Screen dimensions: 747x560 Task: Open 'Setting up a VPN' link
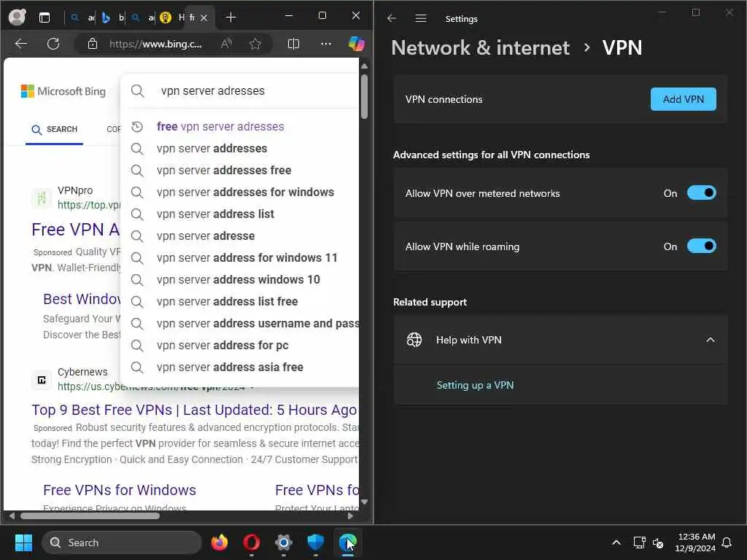(x=475, y=385)
